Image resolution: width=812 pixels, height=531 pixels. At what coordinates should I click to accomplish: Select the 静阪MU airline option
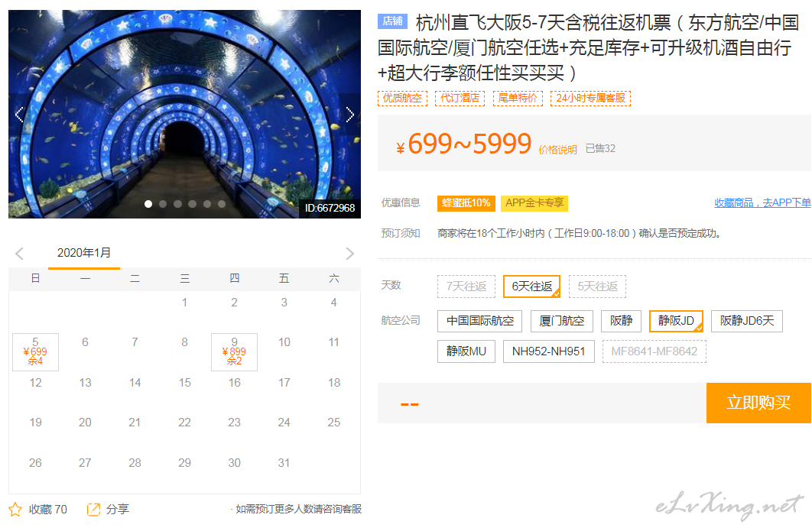(466, 351)
